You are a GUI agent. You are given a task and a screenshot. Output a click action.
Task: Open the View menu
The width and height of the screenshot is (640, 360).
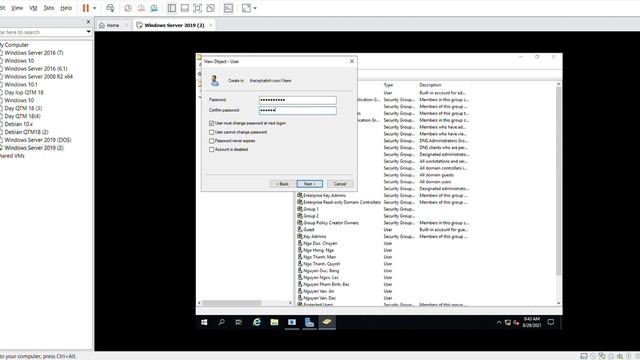coord(17,8)
